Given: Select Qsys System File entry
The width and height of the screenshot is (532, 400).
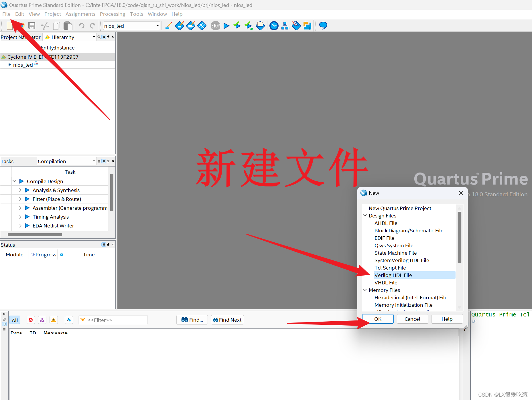Looking at the screenshot, I should click(x=394, y=245).
